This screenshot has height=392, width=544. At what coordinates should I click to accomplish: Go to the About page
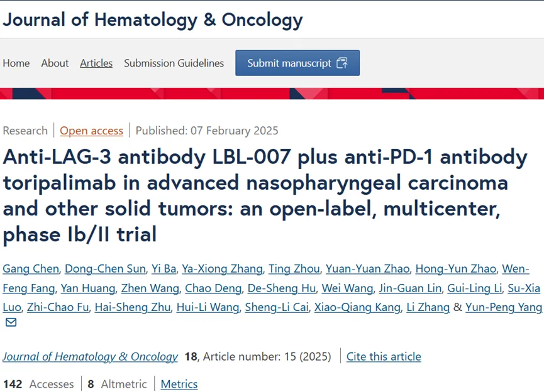[55, 63]
